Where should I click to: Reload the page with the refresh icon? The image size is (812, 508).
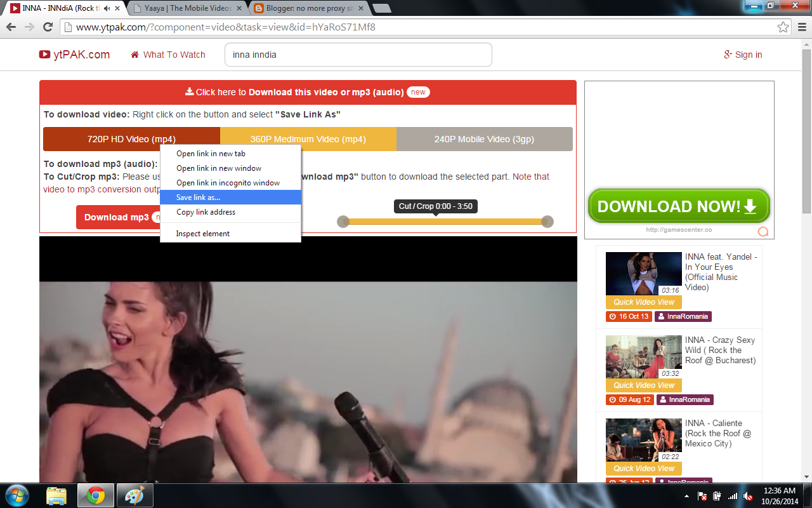pos(48,27)
